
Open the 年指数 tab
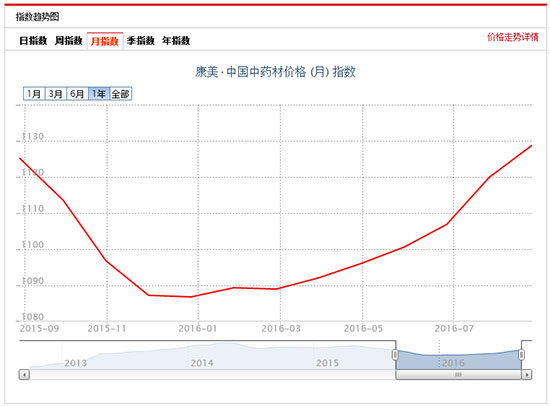176,41
